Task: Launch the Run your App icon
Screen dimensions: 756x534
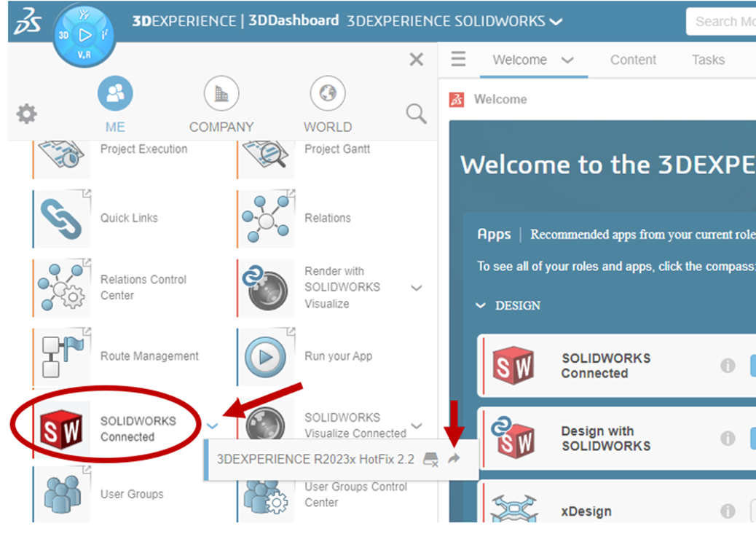Action: click(x=265, y=356)
